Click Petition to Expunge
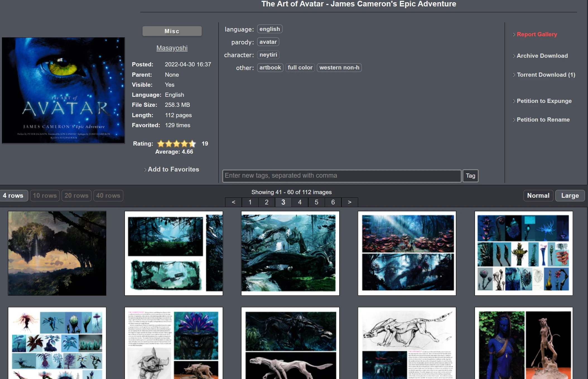Screen dimensions: 588x379 (x=544, y=101)
